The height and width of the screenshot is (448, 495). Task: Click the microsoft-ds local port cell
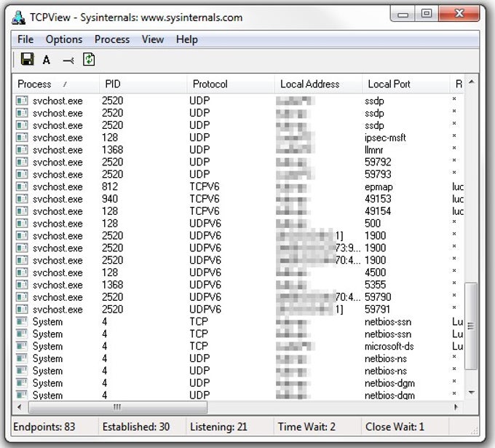click(389, 346)
